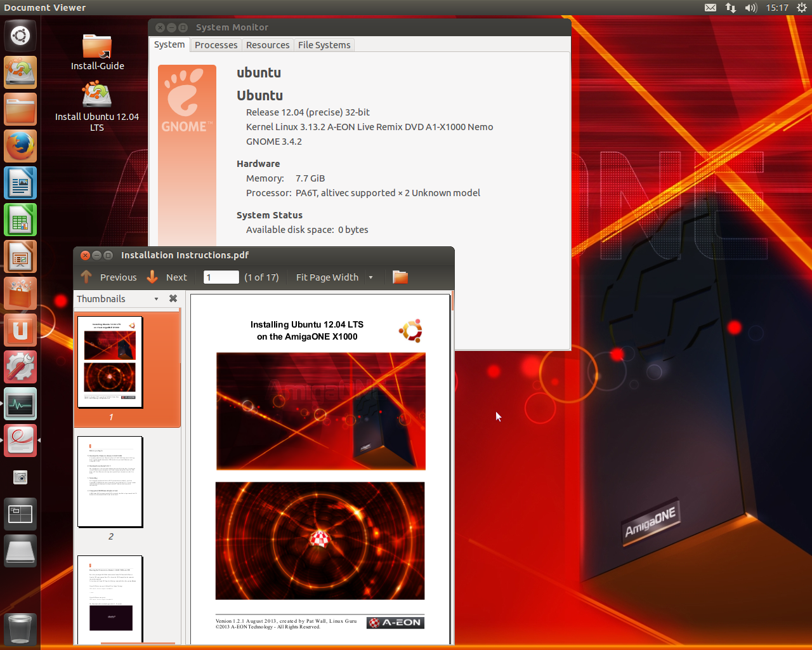Expand the Thumbnails sidebar dropdown
Viewport: 812px width, 650px height.
[x=156, y=299]
